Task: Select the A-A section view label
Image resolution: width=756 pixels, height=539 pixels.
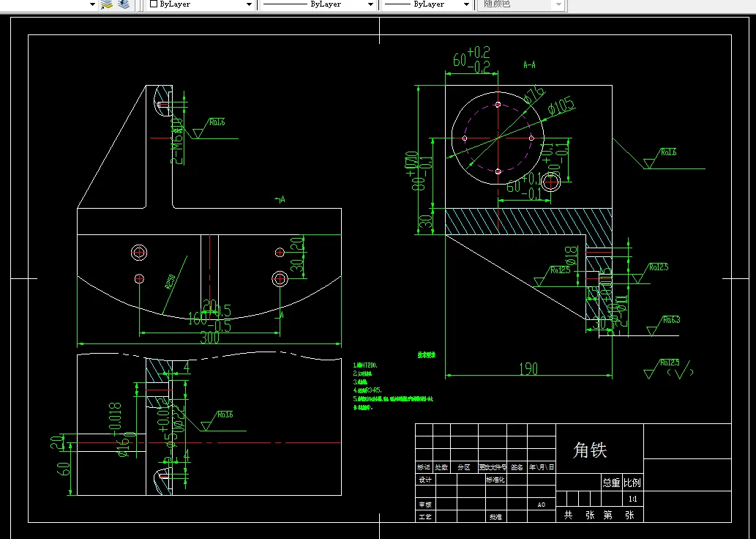Action: pos(529,64)
